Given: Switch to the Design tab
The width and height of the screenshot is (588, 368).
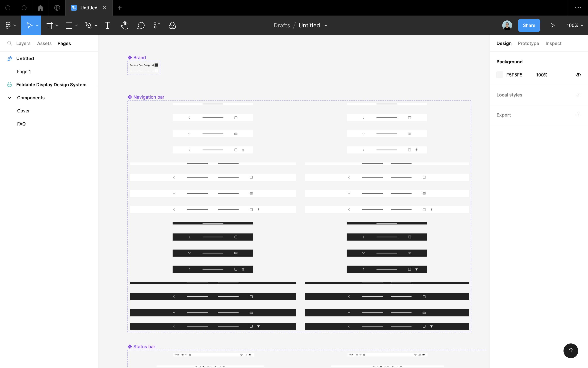Looking at the screenshot, I should (504, 43).
